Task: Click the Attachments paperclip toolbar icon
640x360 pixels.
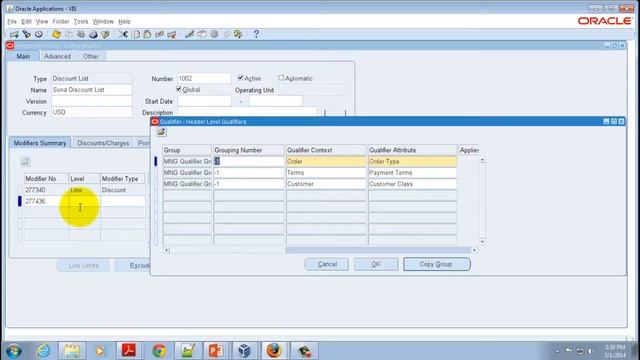Action: [227, 34]
